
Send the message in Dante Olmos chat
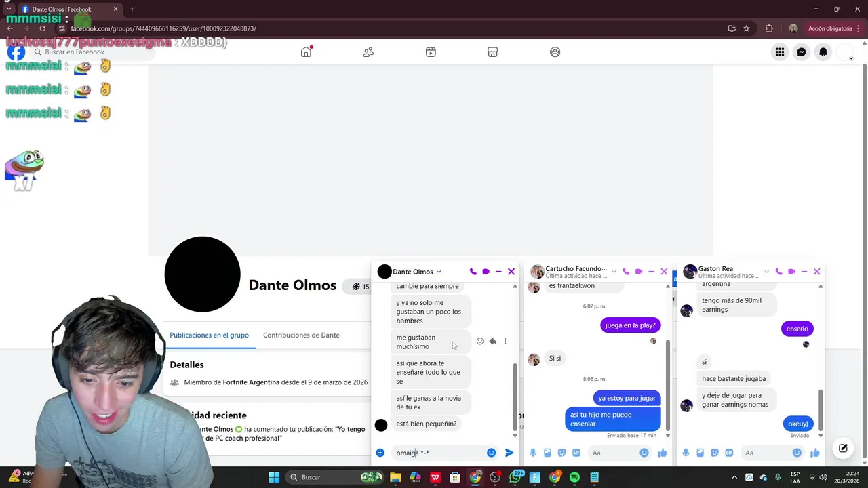(509, 453)
